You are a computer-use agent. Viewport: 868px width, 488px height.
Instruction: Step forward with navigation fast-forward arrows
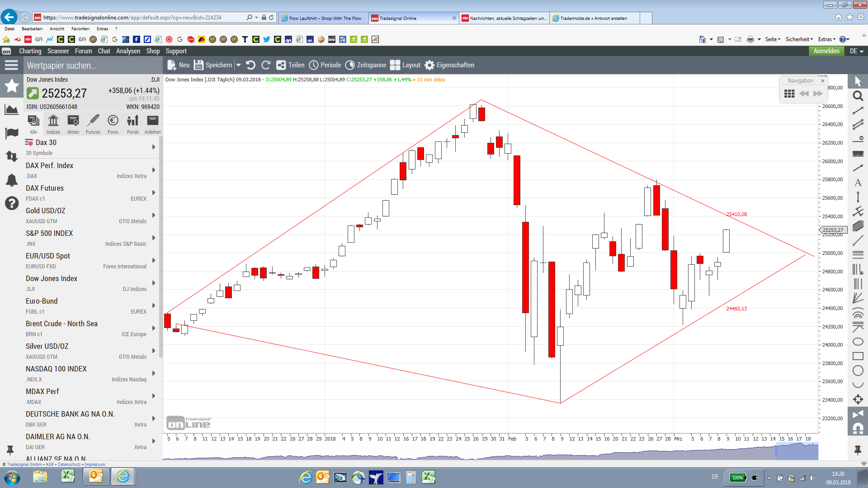pos(818,94)
